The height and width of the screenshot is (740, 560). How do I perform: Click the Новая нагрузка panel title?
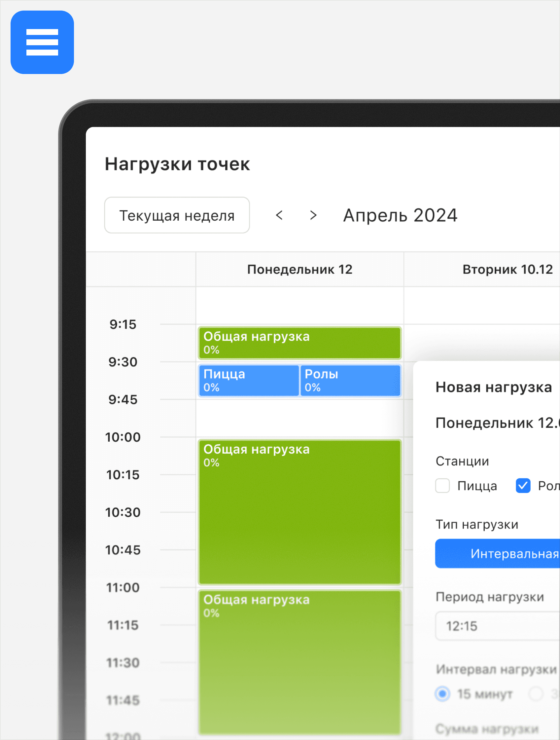tap(494, 387)
